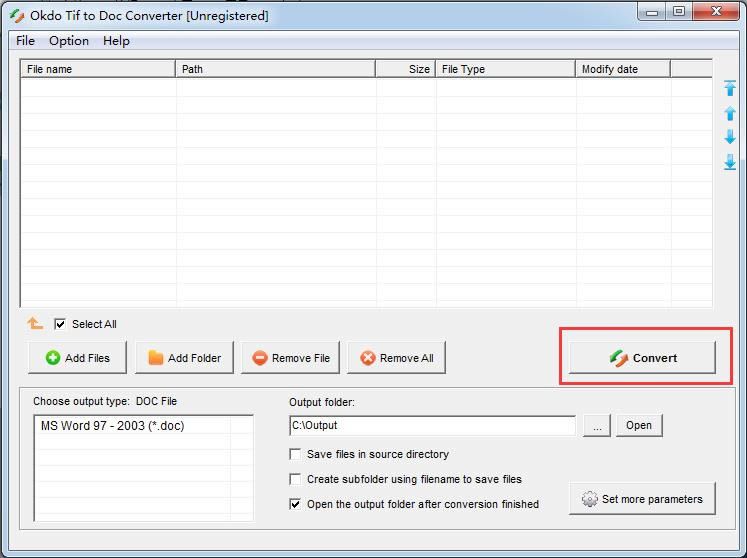The width and height of the screenshot is (747, 558).
Task: Sort by Modify date column header
Action: click(x=623, y=69)
